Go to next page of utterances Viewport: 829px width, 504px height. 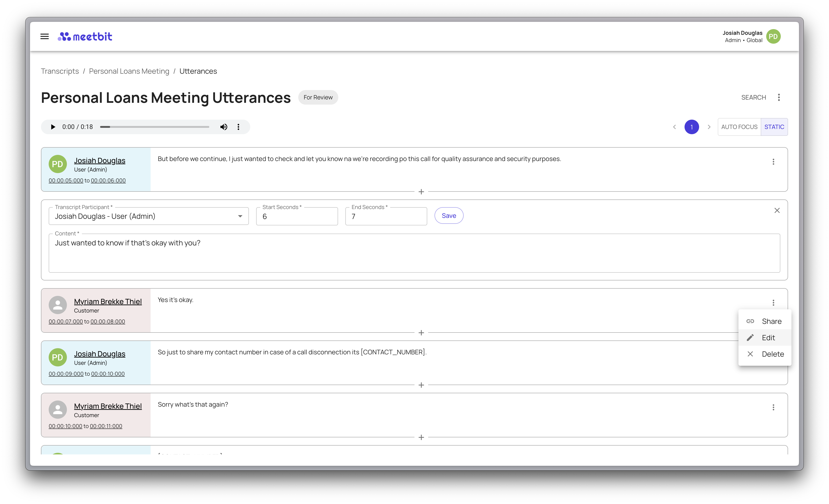point(709,127)
